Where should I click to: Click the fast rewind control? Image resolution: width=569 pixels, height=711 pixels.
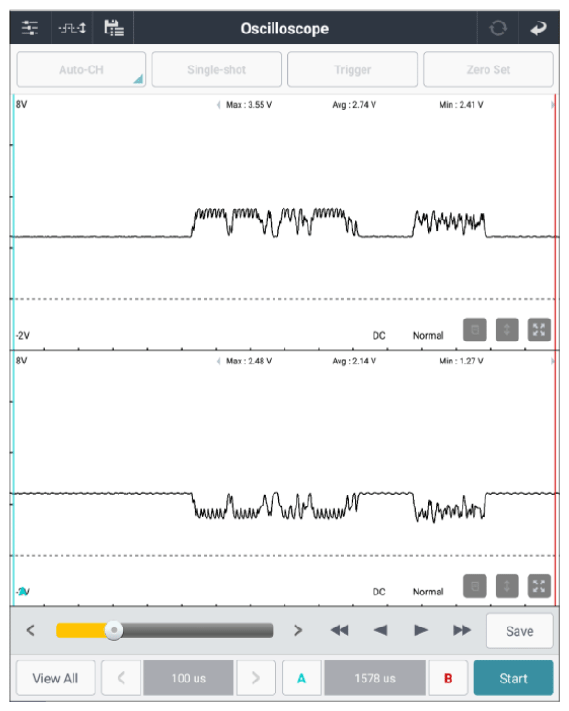pos(339,630)
